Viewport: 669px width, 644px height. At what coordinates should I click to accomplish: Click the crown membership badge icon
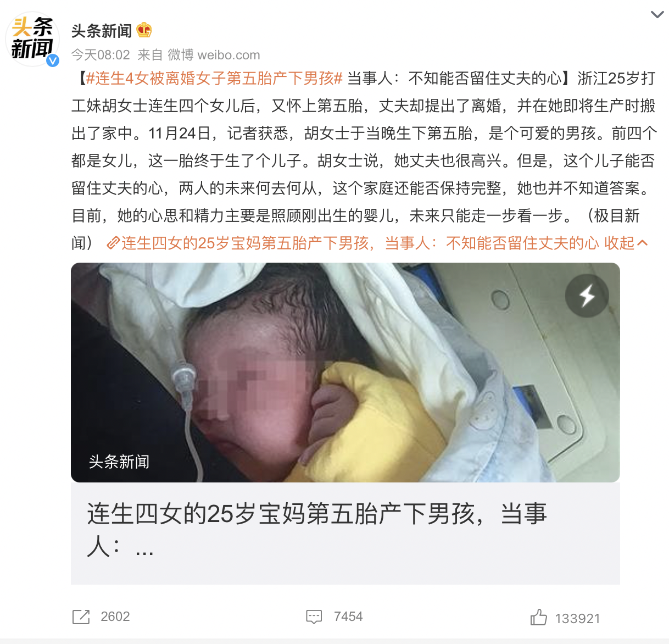coord(144,30)
